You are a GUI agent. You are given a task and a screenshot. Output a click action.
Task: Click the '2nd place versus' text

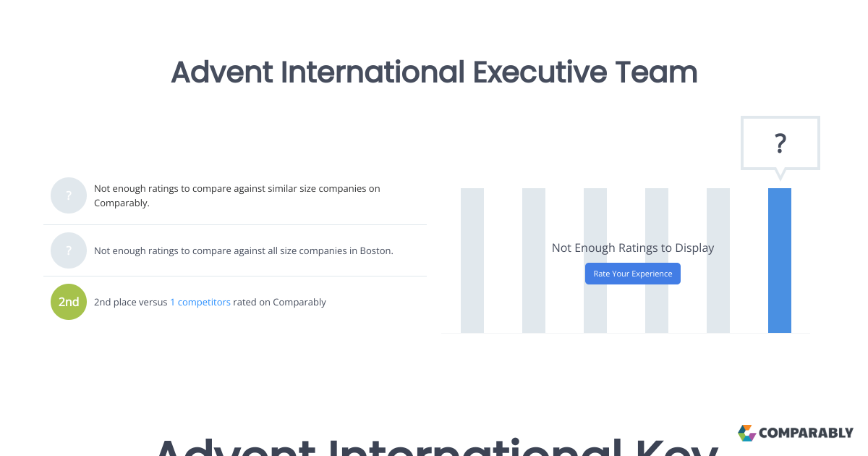[x=131, y=302]
